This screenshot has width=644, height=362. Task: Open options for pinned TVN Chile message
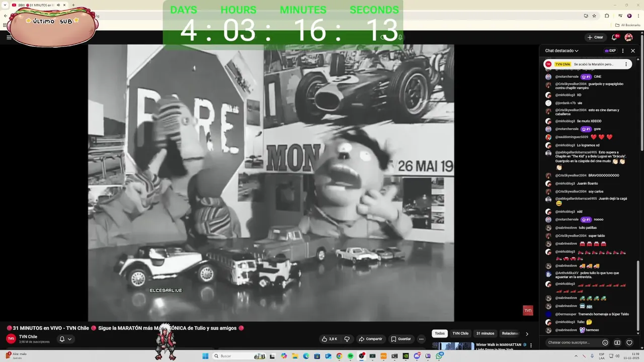[626, 64]
